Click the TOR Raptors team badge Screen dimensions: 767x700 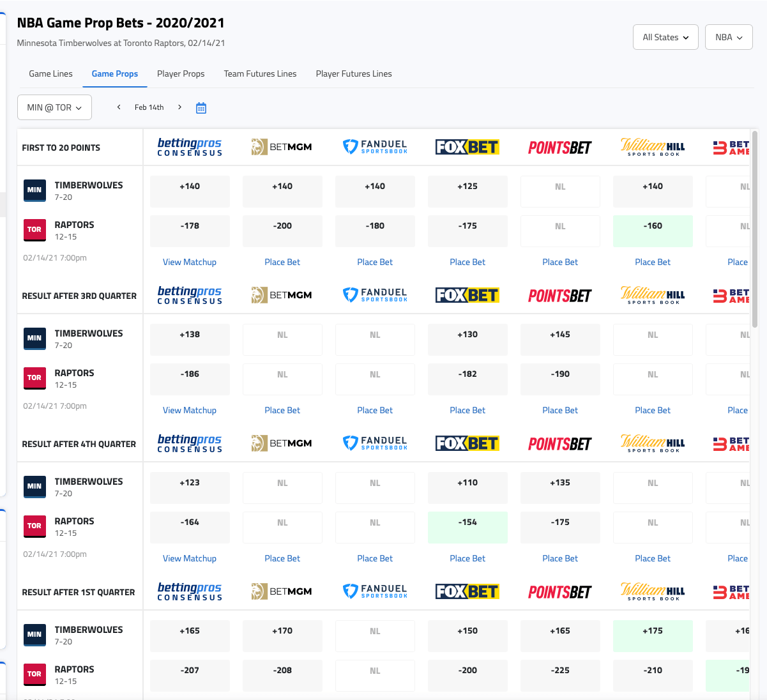click(x=34, y=229)
